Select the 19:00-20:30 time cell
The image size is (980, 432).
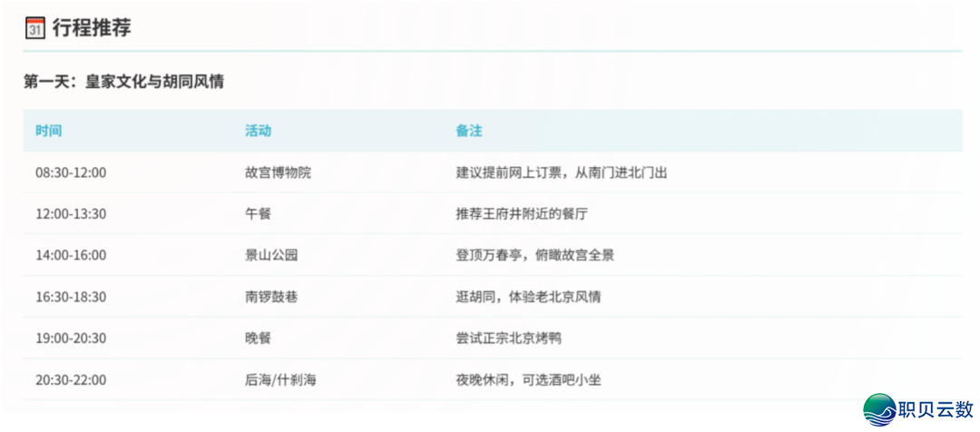click(71, 339)
